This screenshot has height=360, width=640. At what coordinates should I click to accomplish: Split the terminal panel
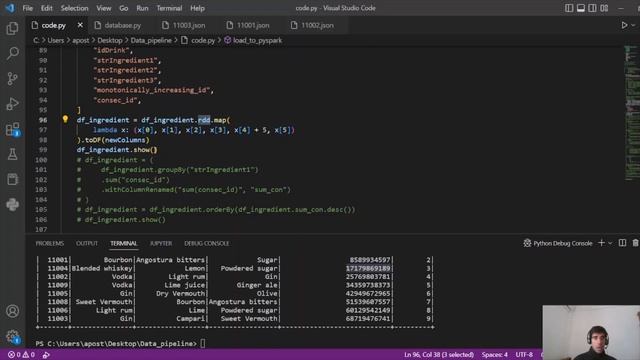coord(622,243)
